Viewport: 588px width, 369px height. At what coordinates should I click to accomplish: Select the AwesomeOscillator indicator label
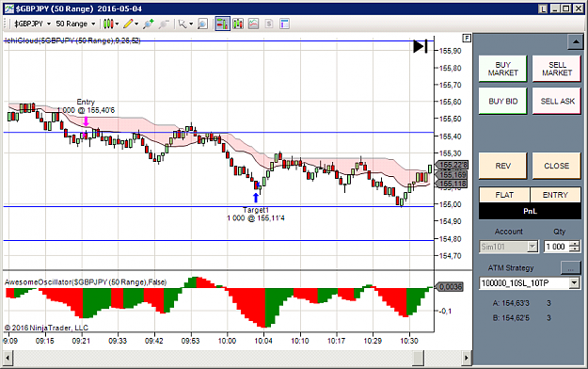coord(86,282)
